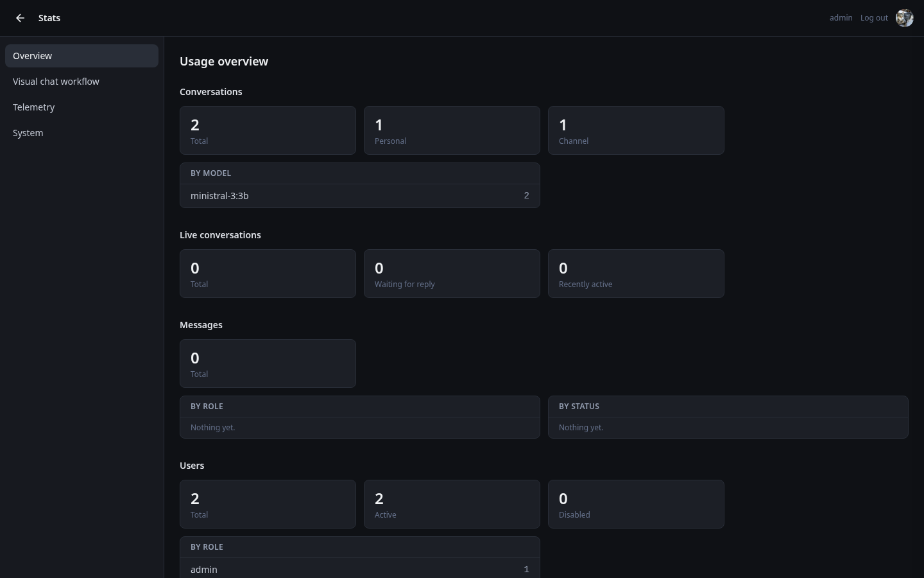Click 'Nothing yet.' under BY STATUS
The height and width of the screenshot is (578, 924).
click(x=581, y=428)
